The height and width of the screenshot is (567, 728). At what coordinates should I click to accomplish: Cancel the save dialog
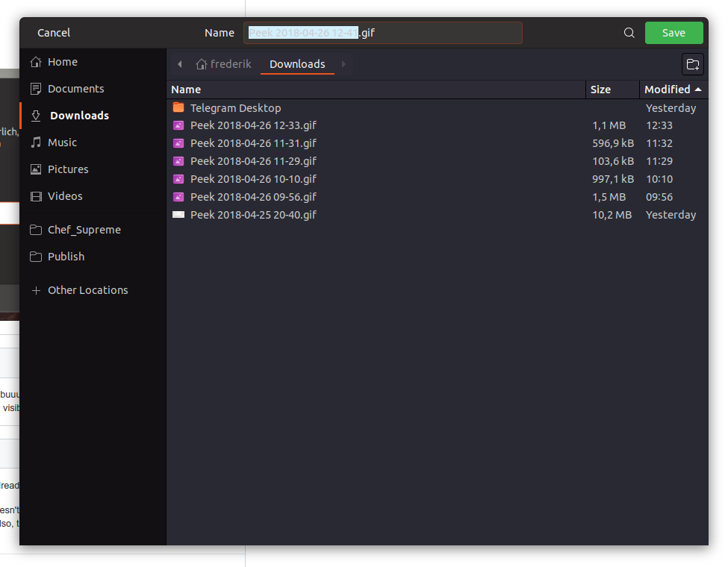(54, 33)
